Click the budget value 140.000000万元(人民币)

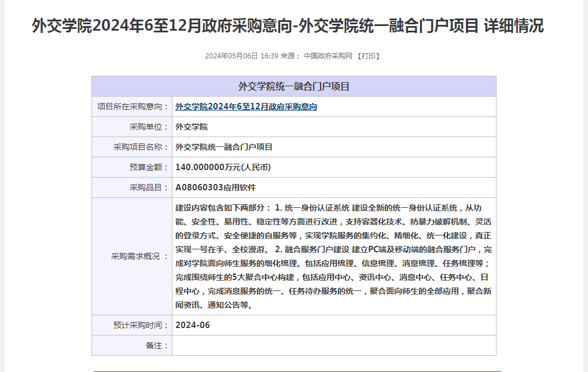point(223,167)
